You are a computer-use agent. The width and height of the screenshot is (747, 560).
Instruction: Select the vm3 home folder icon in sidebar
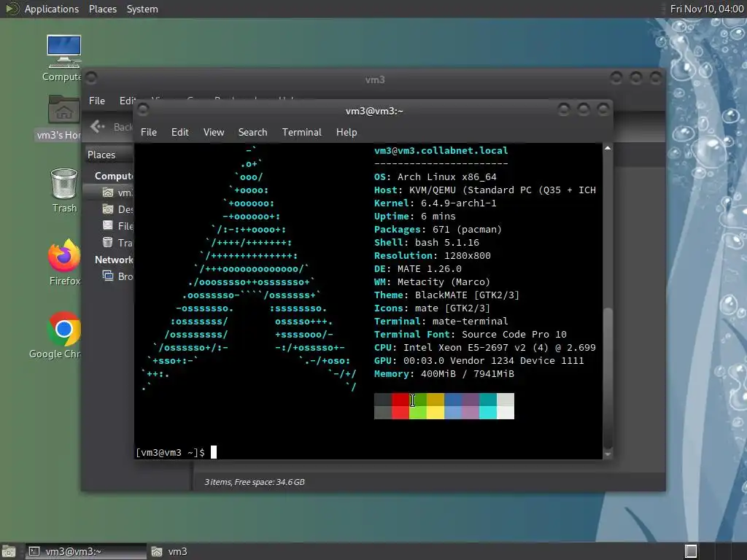[108, 192]
